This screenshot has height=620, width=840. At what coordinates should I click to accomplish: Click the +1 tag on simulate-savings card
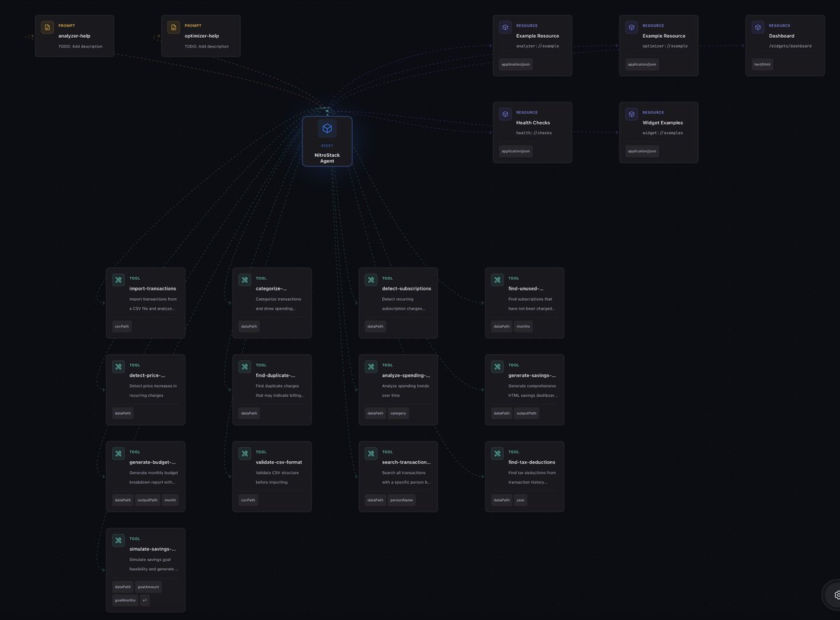(145, 600)
